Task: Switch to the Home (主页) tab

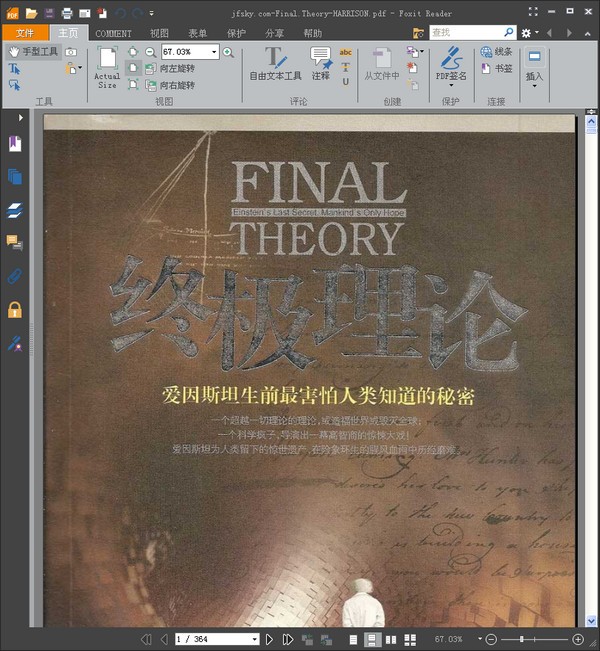Action: coord(68,33)
